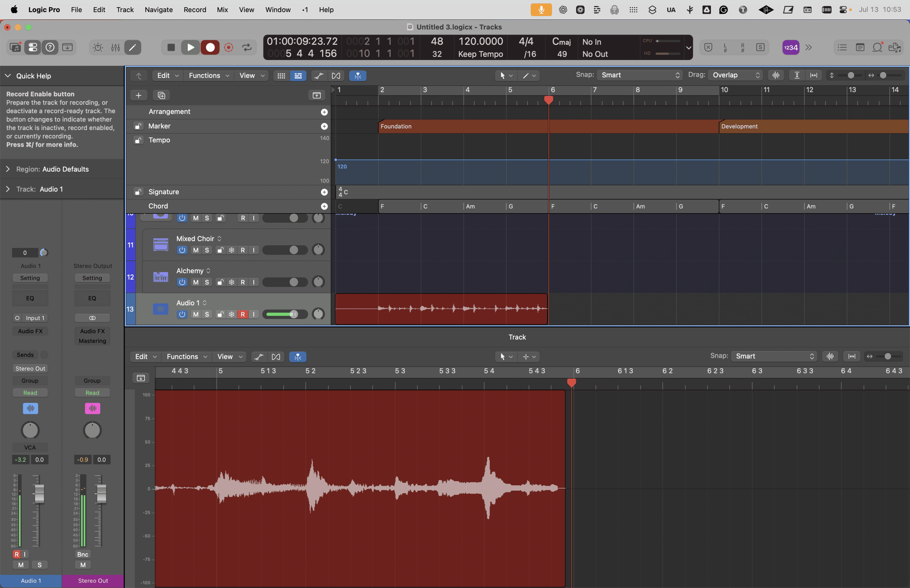
Task: Enable input monitoring on Audio 1 track
Action: [x=254, y=314]
